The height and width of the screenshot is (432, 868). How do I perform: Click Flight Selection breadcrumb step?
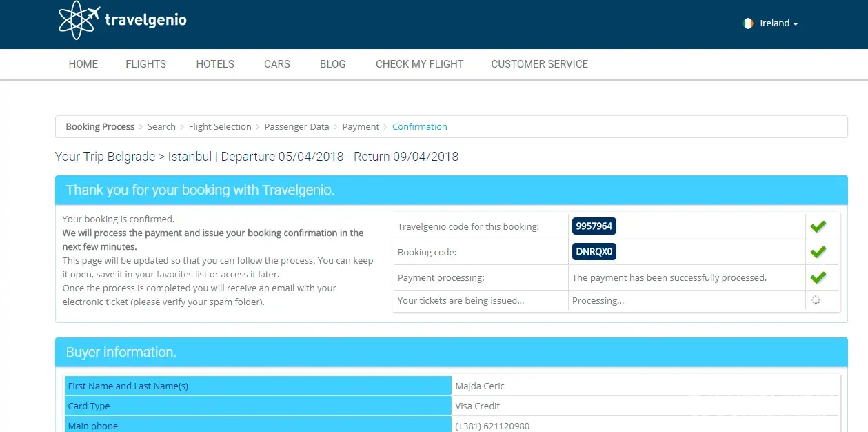pos(220,127)
